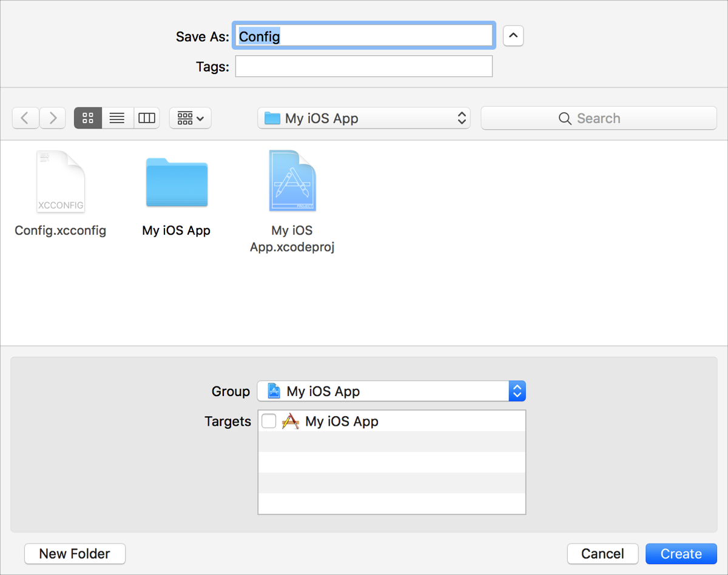The height and width of the screenshot is (575, 728).
Task: Click the Config.xcconfig file name
Action: pos(61,230)
